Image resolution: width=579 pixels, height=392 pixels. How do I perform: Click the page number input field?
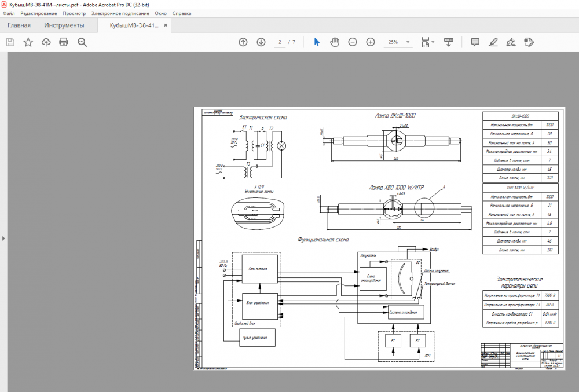[280, 42]
